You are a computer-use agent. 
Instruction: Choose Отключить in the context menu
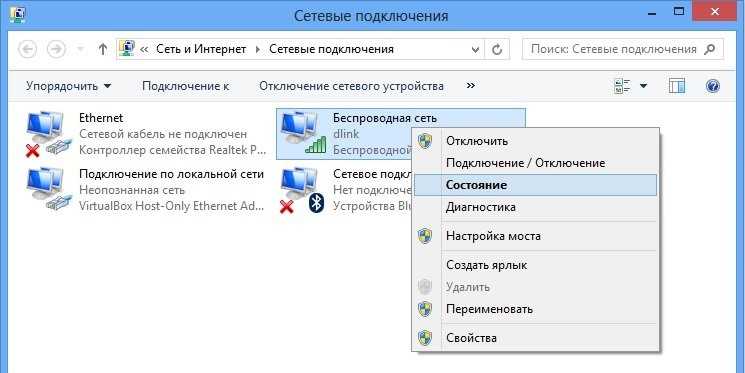pyautogui.click(x=536, y=141)
